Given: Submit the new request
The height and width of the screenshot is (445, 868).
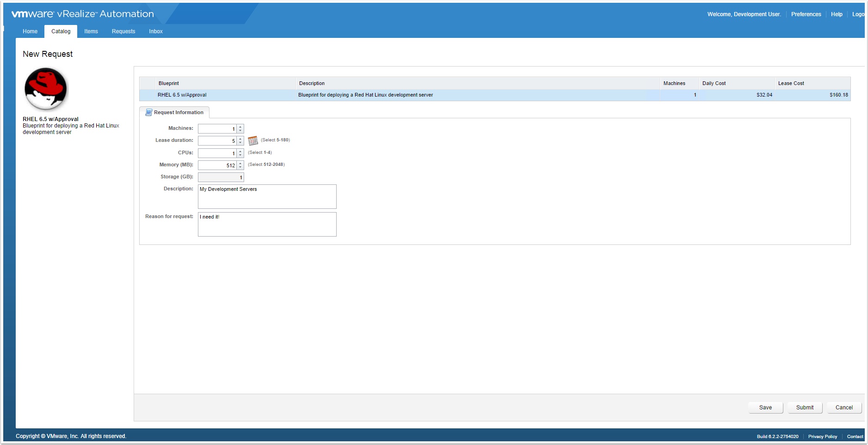Looking at the screenshot, I should tap(805, 408).
